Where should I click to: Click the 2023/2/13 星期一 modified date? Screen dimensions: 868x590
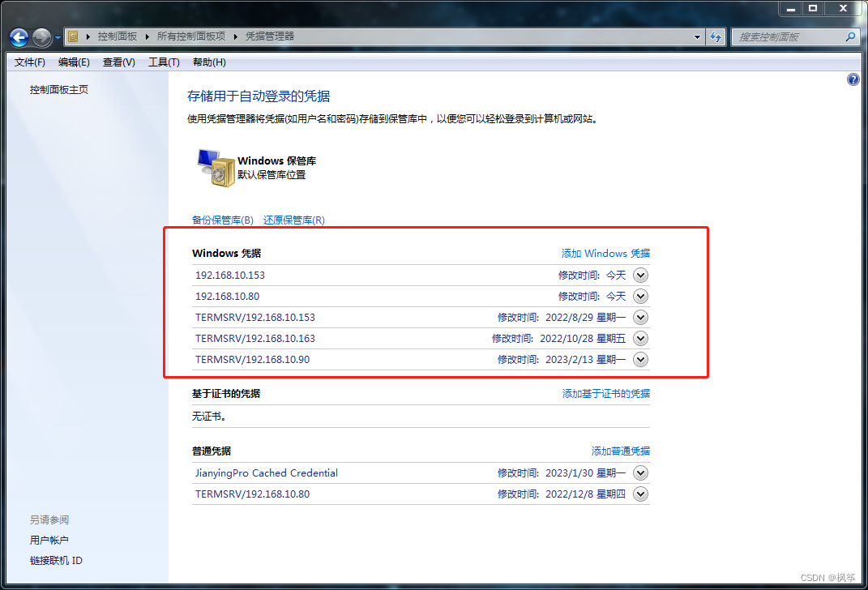point(585,359)
